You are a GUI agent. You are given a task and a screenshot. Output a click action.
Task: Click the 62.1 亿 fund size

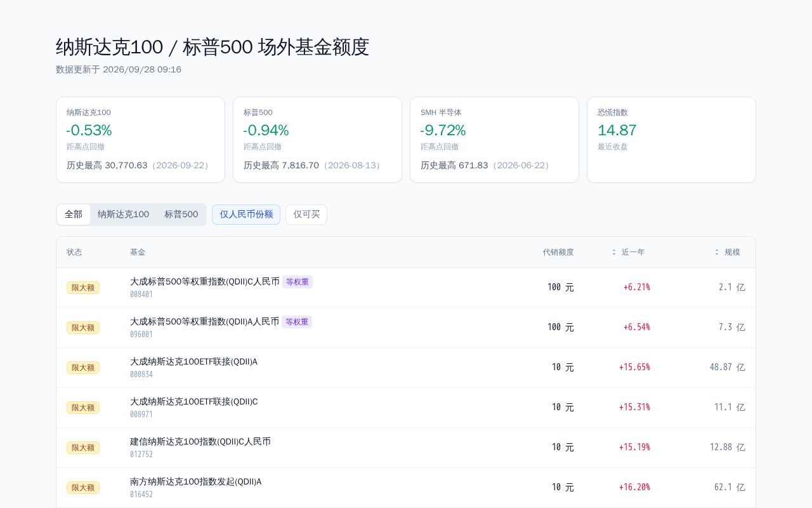click(730, 487)
